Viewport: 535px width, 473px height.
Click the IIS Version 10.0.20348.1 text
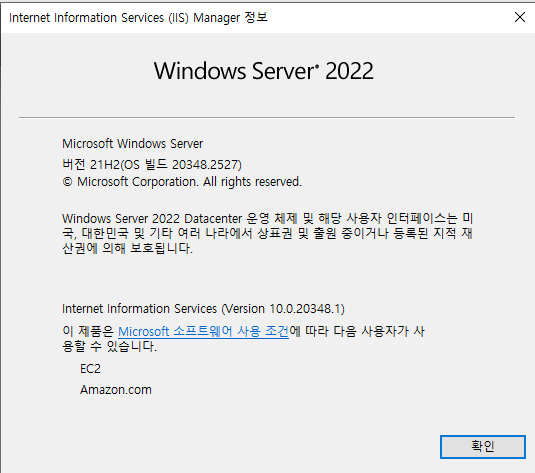click(x=203, y=309)
